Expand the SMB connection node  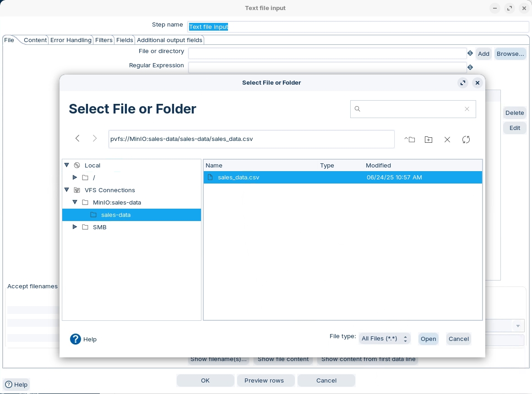tap(75, 227)
